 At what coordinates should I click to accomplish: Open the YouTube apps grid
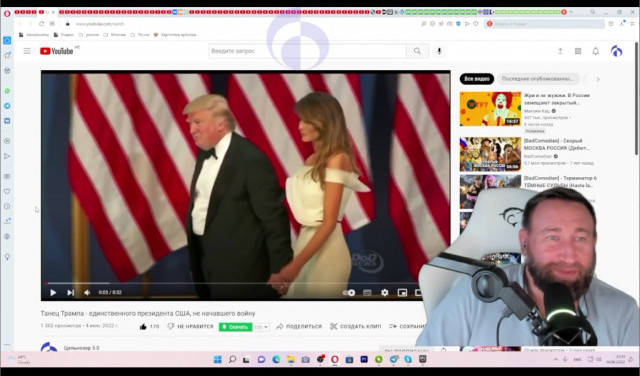pyautogui.click(x=578, y=51)
